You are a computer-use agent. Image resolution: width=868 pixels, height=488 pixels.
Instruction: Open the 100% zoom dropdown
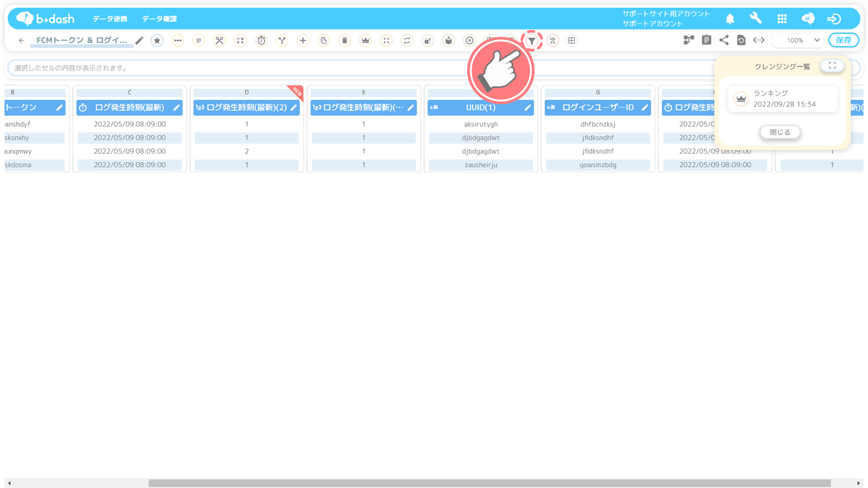coord(798,40)
